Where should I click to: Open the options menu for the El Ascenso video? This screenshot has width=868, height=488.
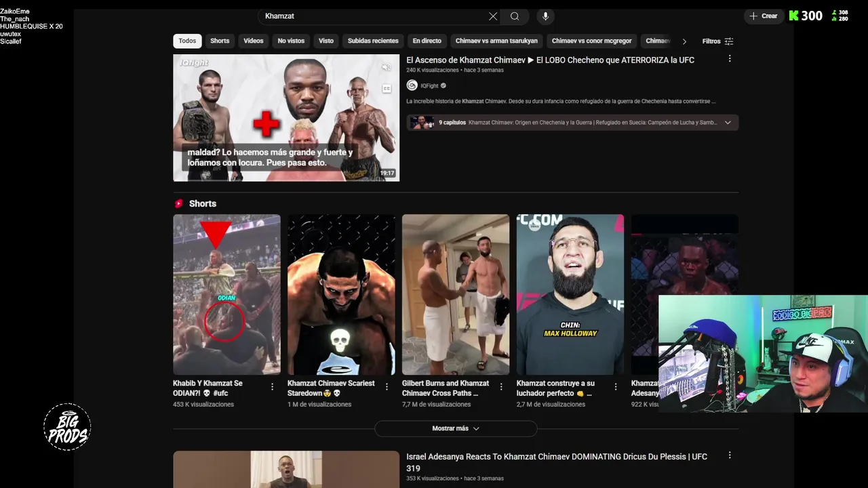click(x=730, y=59)
